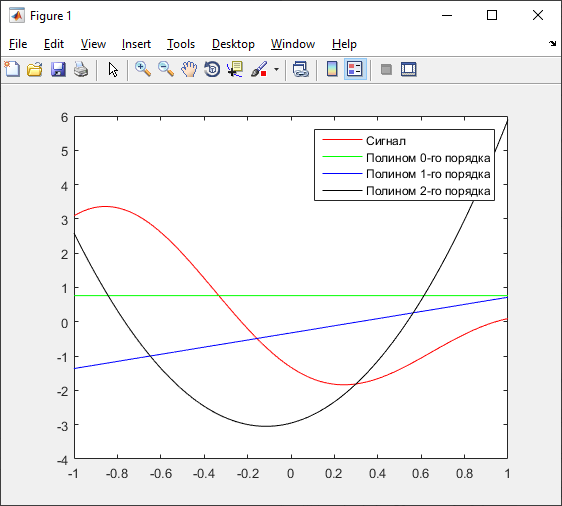The image size is (562, 506).
Task: Toggle the Insert Legend button off
Action: [x=355, y=69]
